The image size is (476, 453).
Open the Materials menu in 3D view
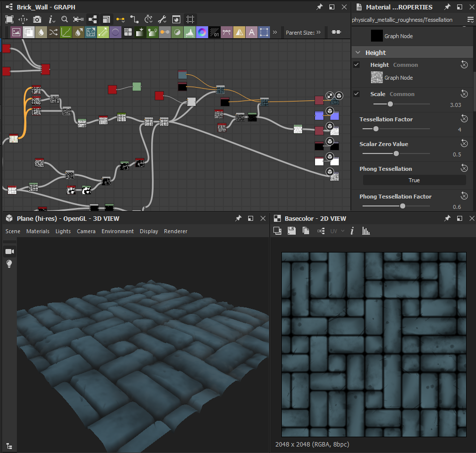tap(38, 231)
